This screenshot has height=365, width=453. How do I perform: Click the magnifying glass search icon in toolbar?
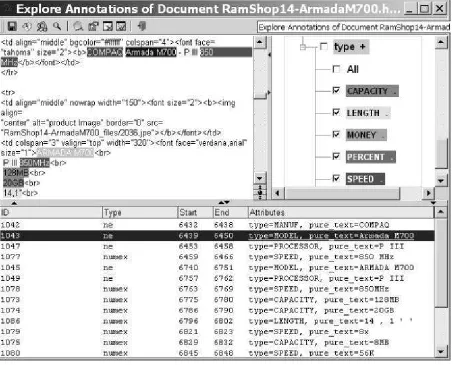click(x=57, y=26)
